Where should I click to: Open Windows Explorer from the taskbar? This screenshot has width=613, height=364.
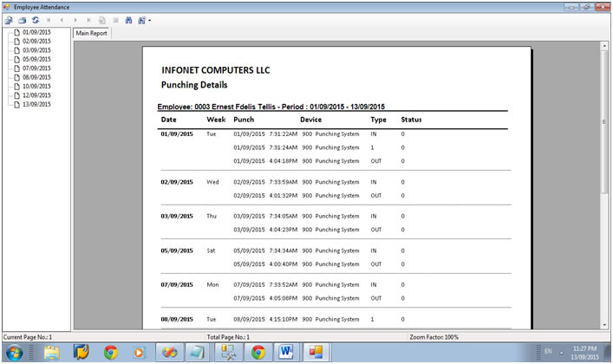(x=52, y=353)
